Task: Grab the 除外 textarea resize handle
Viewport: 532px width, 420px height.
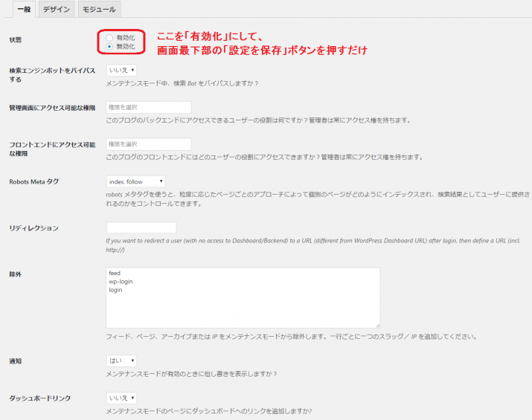Action: [x=377, y=325]
